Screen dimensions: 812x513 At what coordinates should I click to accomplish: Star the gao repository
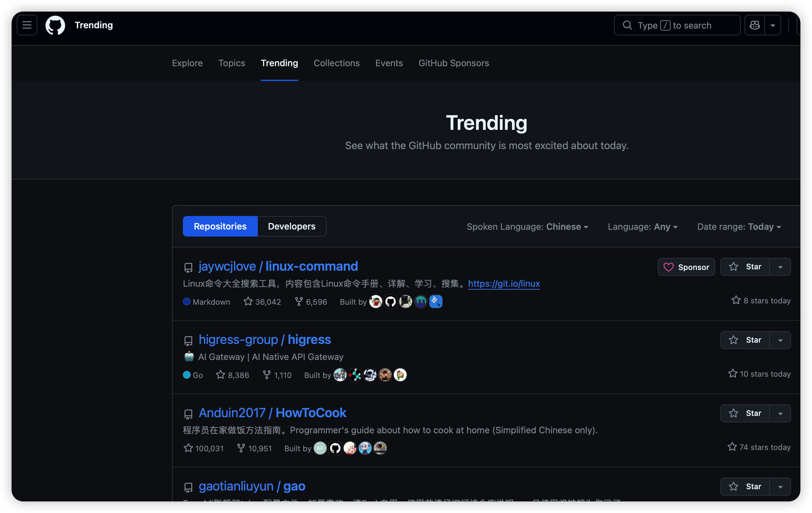pos(745,486)
